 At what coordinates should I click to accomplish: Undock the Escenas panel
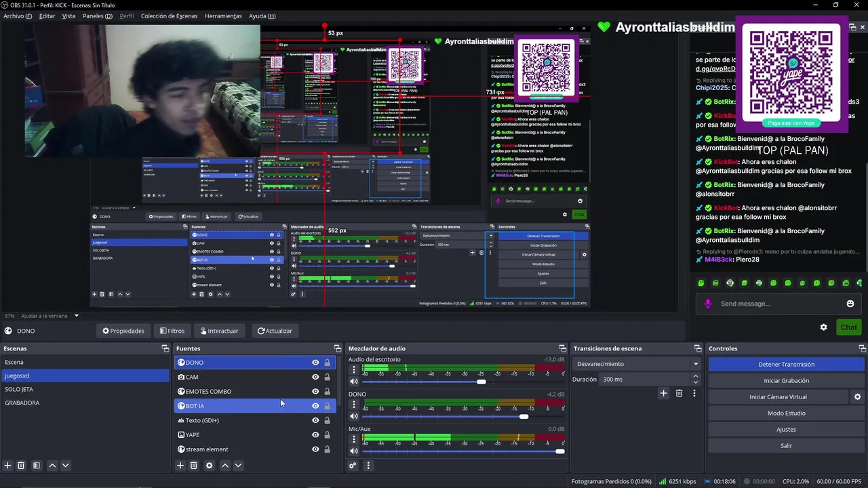coord(165,348)
